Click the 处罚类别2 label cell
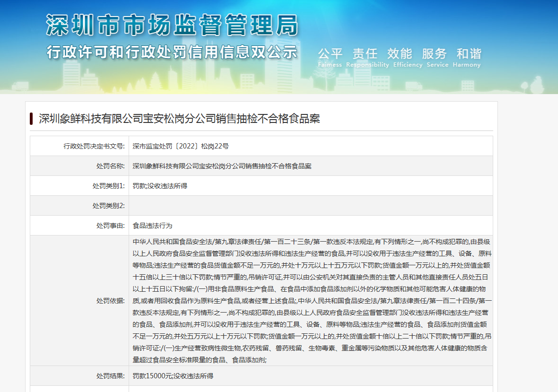Screen dimensions: 558x392 [79, 206]
